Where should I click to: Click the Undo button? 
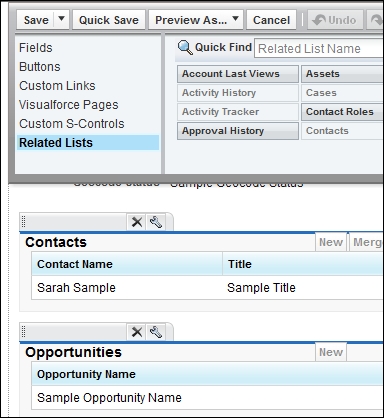(335, 20)
